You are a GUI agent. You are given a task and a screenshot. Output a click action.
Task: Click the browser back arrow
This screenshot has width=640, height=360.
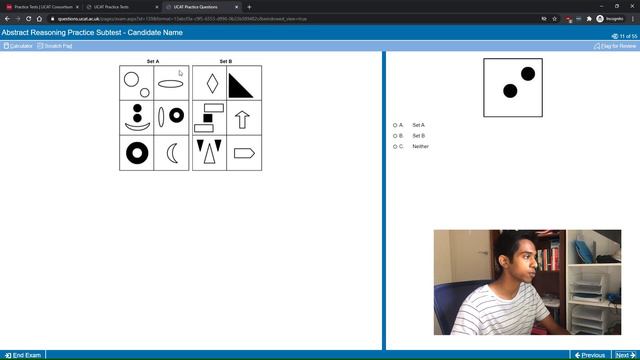(7, 19)
